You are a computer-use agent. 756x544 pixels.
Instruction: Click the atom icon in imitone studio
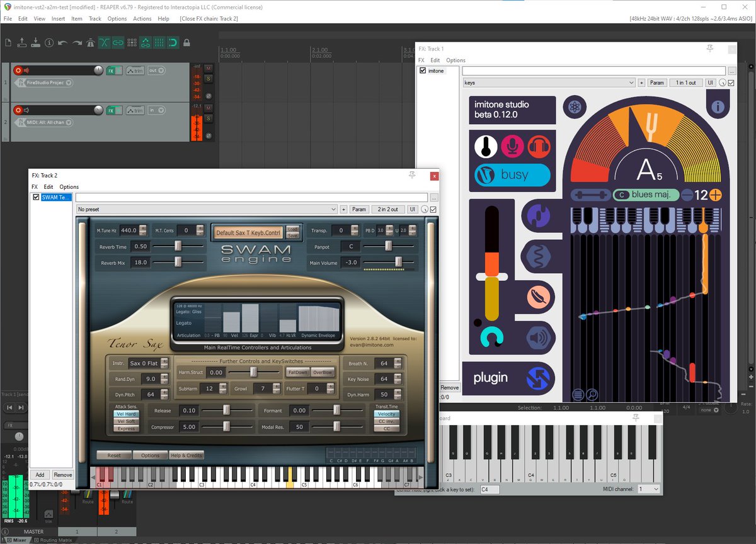[574, 107]
